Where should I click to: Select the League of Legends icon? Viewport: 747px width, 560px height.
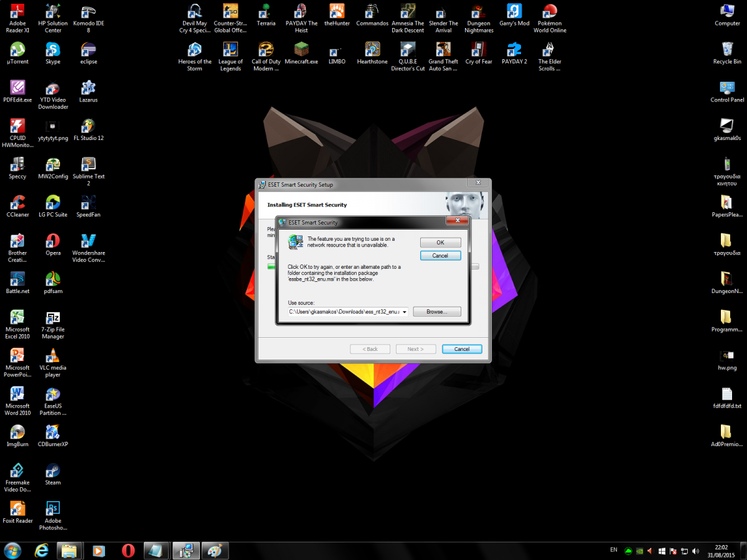click(230, 57)
